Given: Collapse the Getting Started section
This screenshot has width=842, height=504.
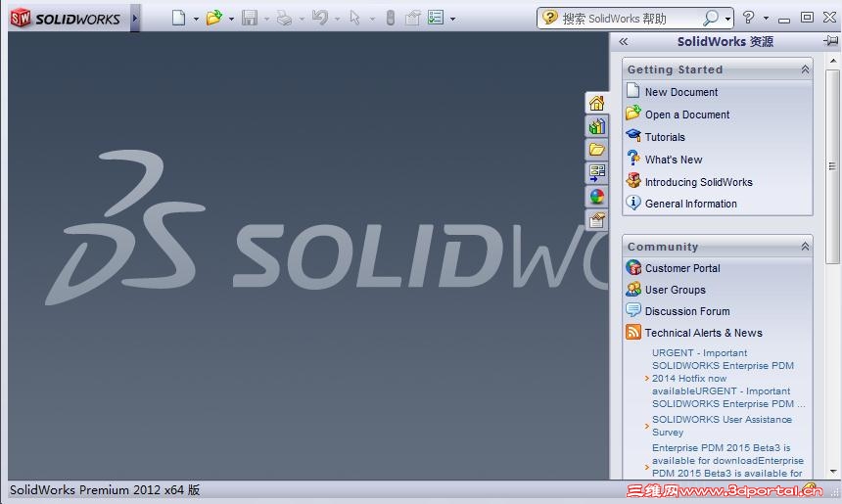Looking at the screenshot, I should pyautogui.click(x=805, y=69).
